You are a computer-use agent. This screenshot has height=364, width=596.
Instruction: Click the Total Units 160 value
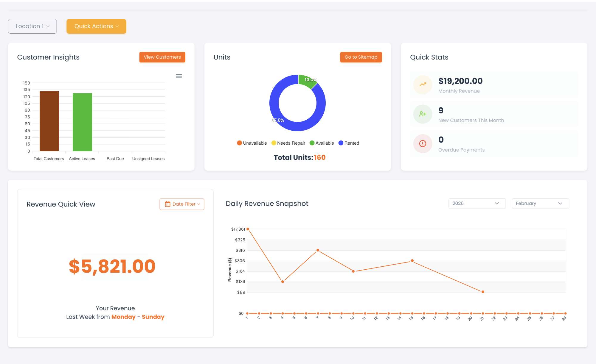pos(320,157)
